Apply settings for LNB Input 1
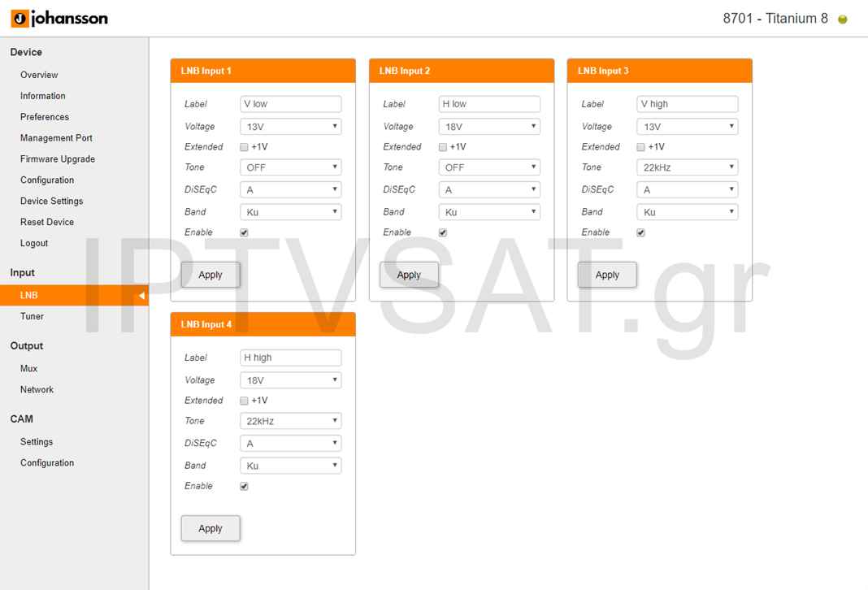The height and width of the screenshot is (590, 868). click(x=210, y=275)
